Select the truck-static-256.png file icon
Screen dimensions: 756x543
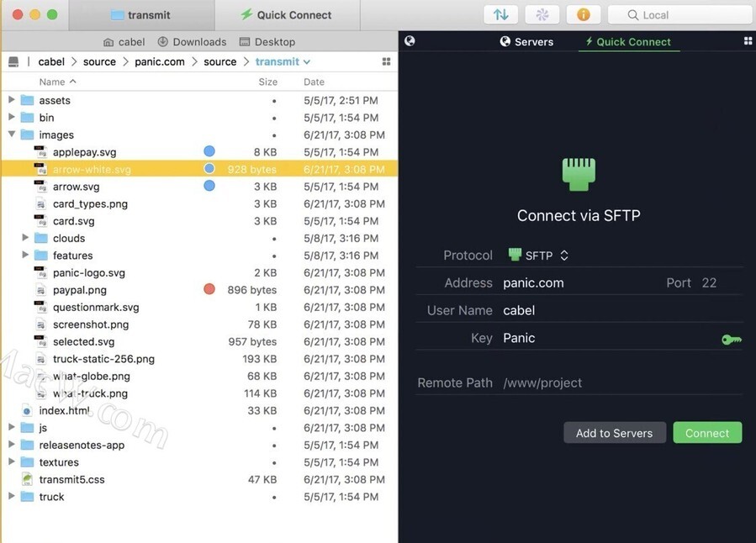click(41, 359)
